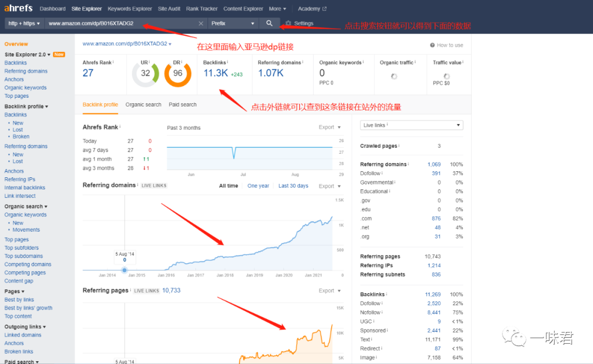Select All time range for Referring domains
Image resolution: width=593 pixels, height=364 pixels.
tap(228, 186)
